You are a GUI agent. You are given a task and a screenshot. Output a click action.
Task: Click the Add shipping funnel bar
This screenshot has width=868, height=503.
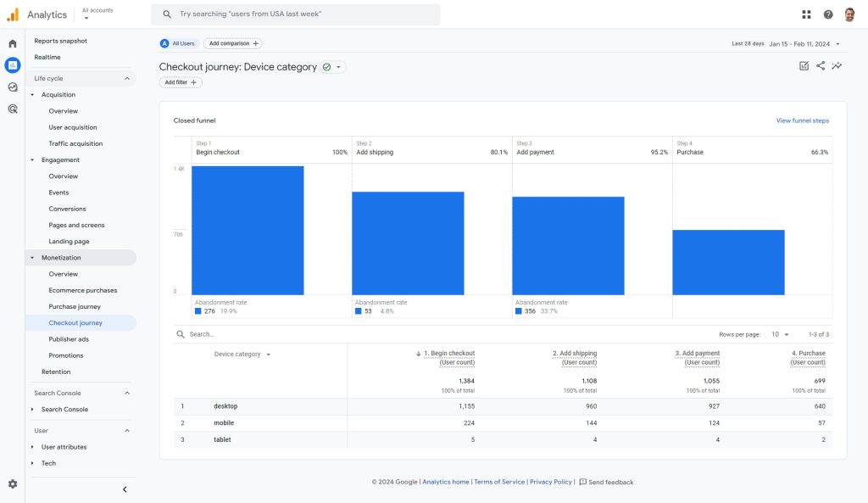pos(408,243)
